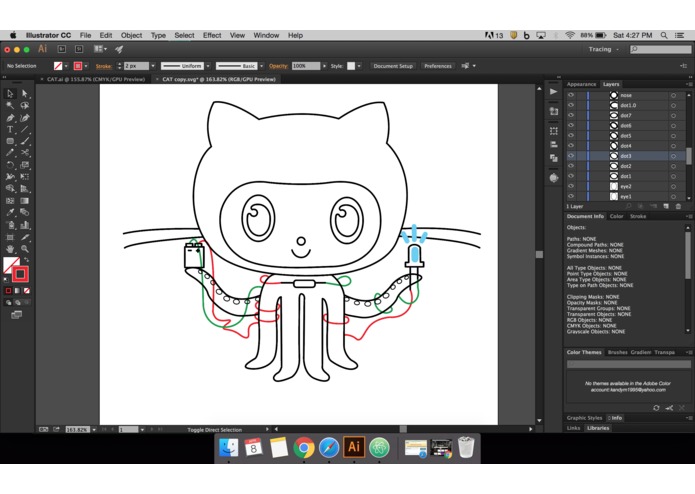Open the fill color dropdown arrow
695x494 pixels.
(66, 66)
